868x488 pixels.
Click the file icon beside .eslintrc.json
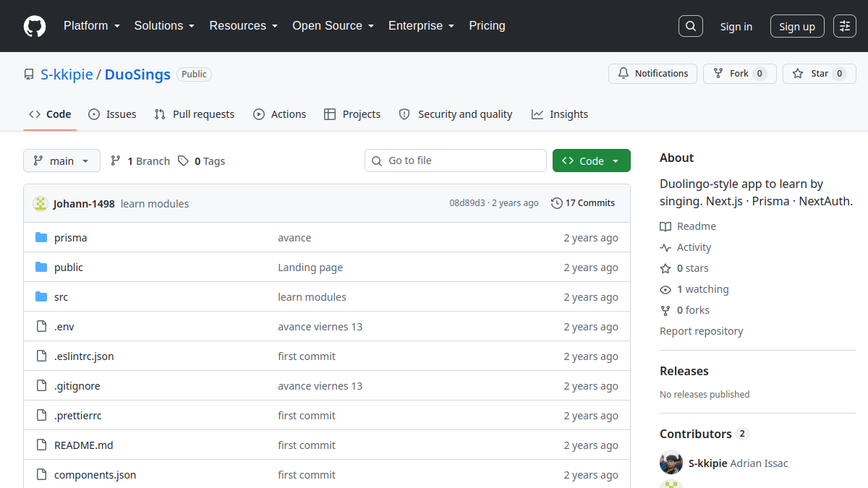(x=41, y=356)
